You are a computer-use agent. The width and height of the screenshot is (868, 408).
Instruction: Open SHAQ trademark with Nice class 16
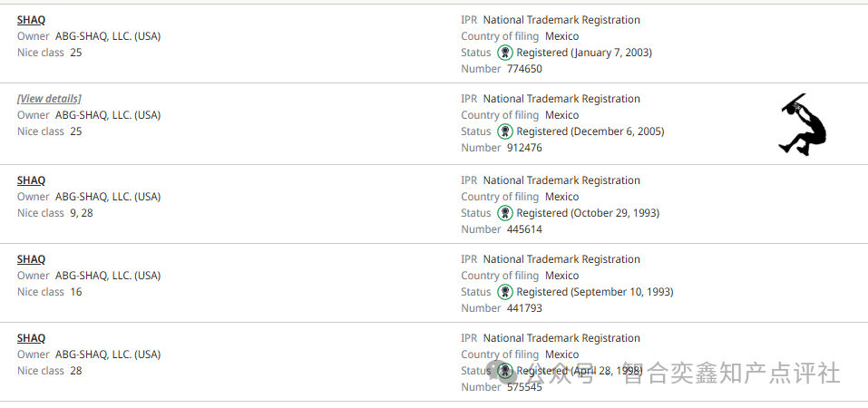pos(31,259)
